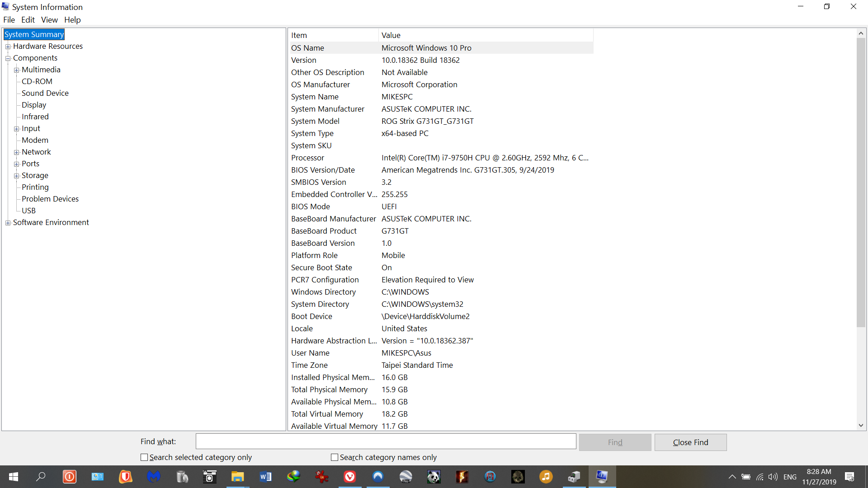Screen dimensions: 868x488
Task: Click the scrollbar up arrow
Action: tap(861, 33)
